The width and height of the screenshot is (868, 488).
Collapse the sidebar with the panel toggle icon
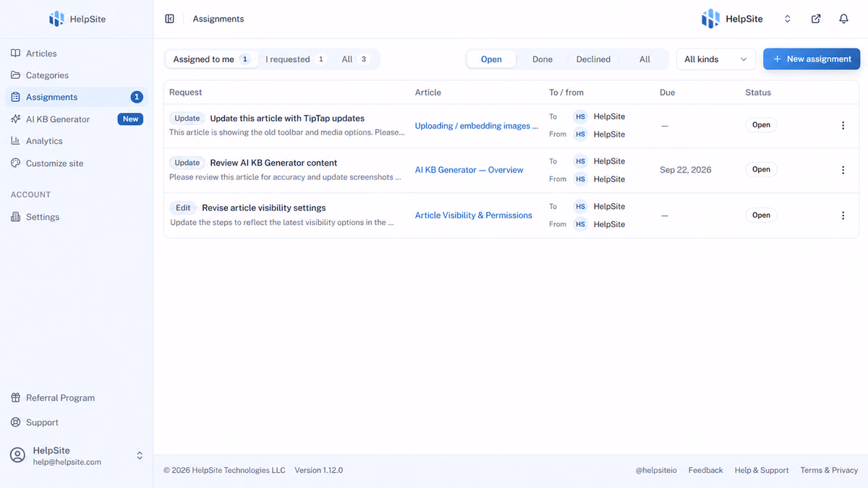pos(170,19)
